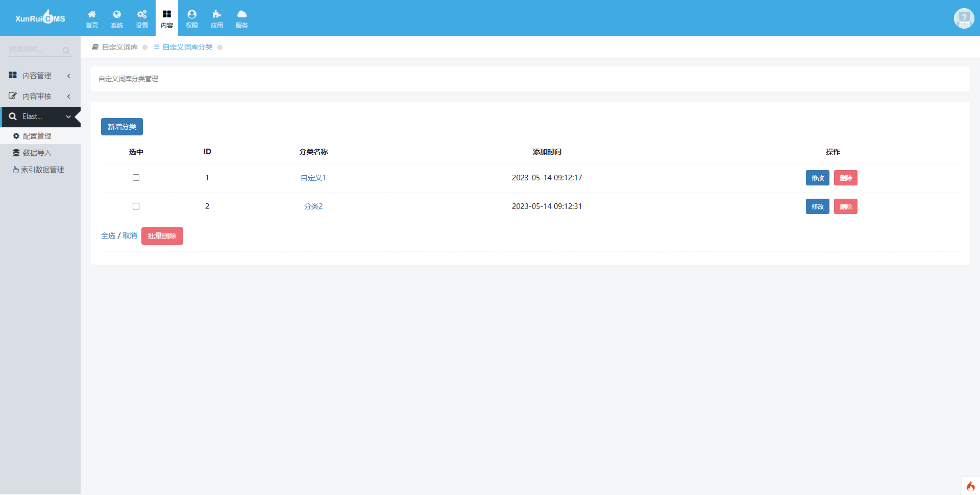Click the 全选 link

pos(108,235)
